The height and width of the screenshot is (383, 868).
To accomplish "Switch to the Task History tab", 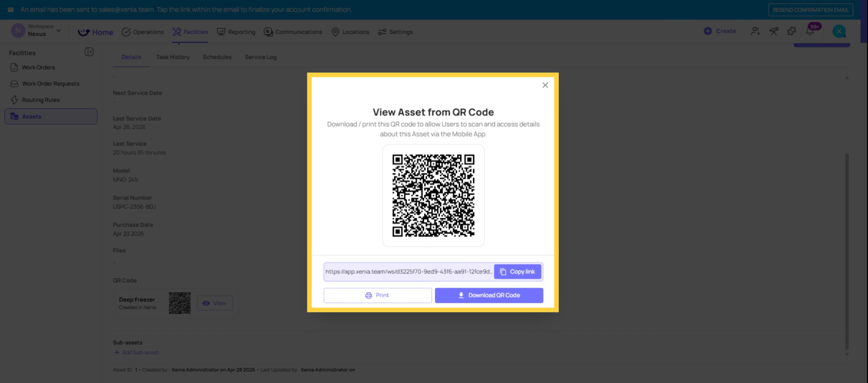I will tap(173, 57).
